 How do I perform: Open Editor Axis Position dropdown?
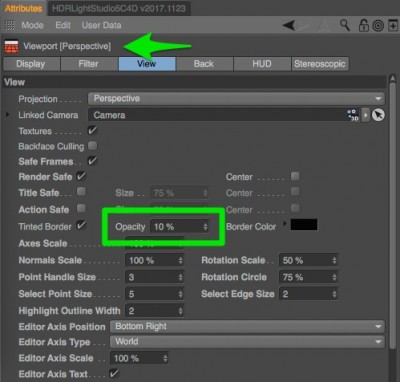[247, 326]
